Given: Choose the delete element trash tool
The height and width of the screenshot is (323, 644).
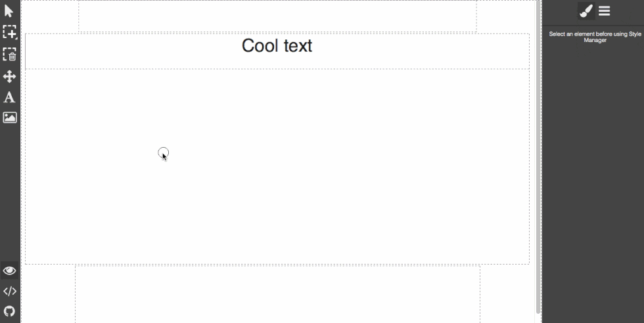Looking at the screenshot, I should (x=9, y=54).
